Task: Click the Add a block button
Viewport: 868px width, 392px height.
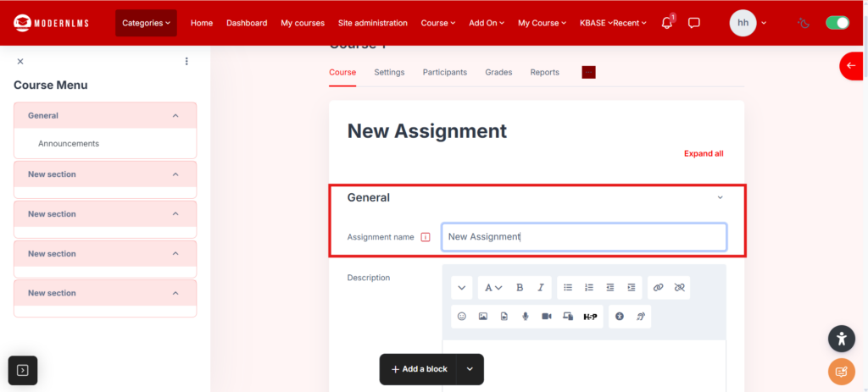Action: [x=419, y=369]
